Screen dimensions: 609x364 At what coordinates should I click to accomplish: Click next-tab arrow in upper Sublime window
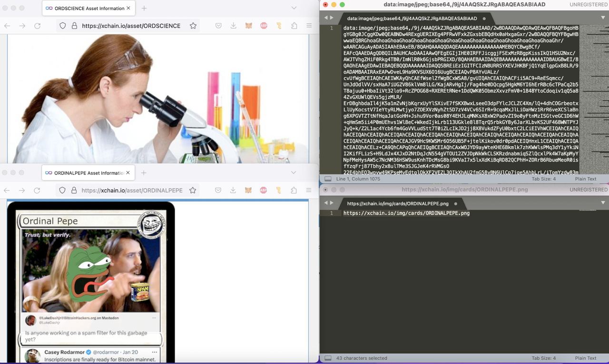332,18
